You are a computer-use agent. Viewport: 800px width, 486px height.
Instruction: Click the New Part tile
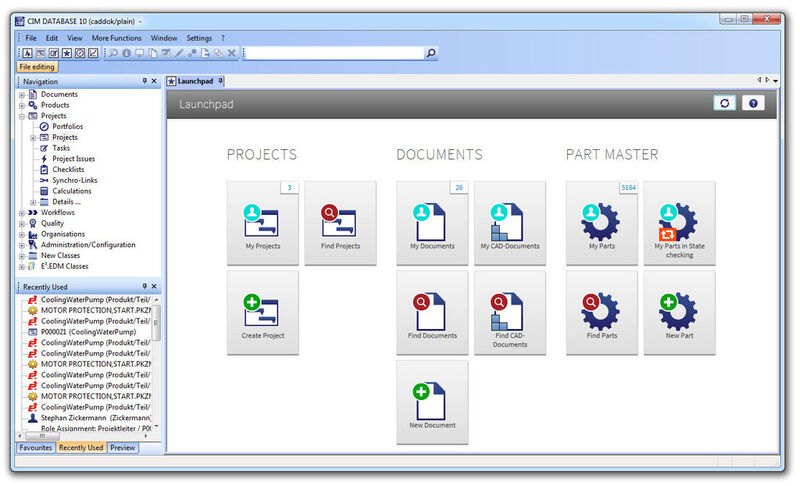pos(679,313)
